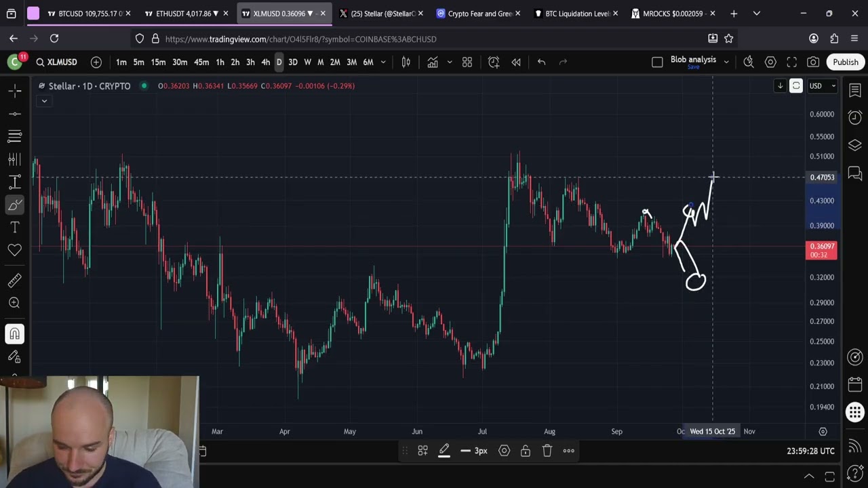Switch to the 15m timeframe

[158, 62]
